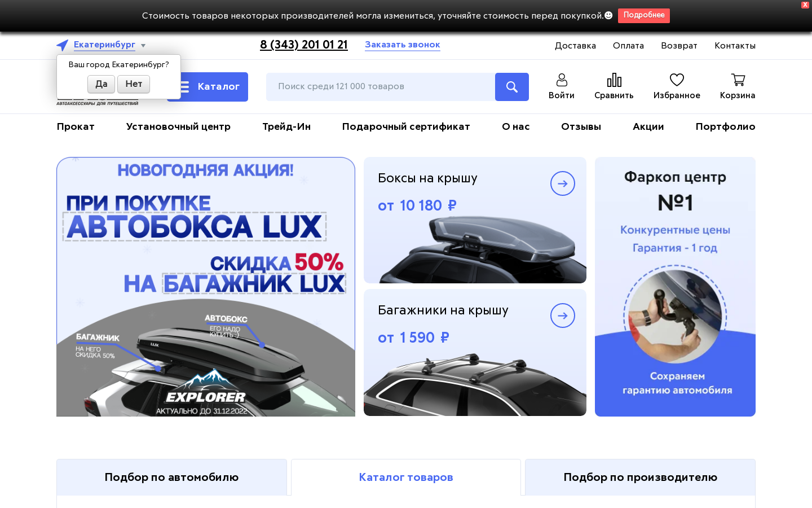
Task: Select the Каталог товаров tab
Action: coord(406,478)
